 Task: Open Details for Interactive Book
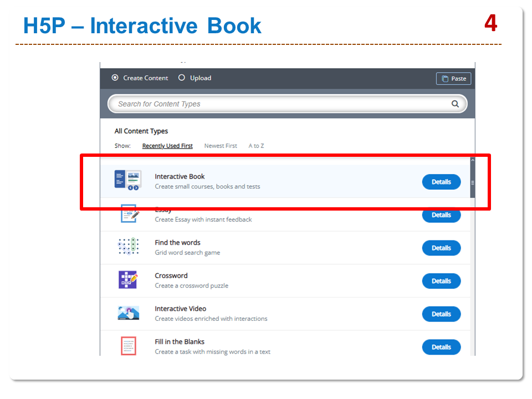[x=441, y=182]
